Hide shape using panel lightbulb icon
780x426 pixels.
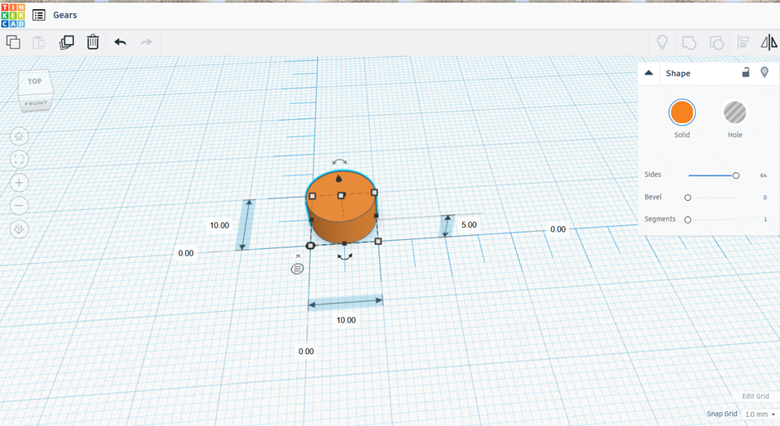(x=765, y=72)
